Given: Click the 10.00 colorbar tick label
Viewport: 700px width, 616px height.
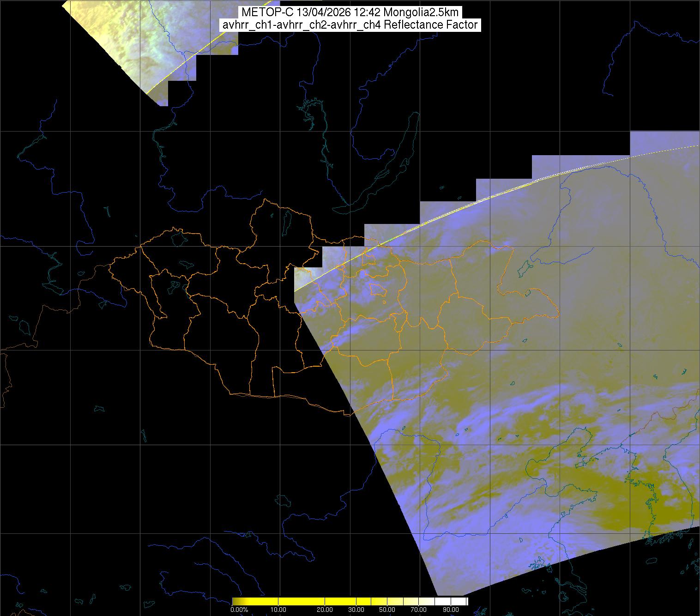Looking at the screenshot, I should click(x=279, y=610).
